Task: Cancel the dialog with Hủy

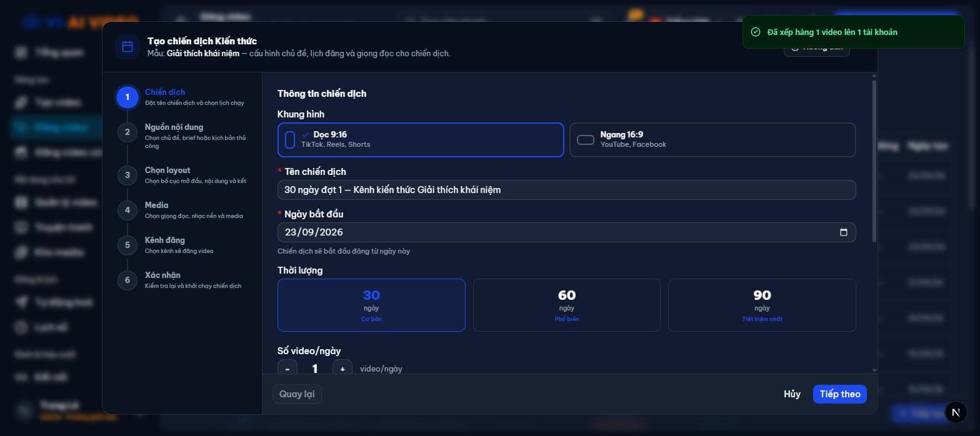Action: click(x=792, y=394)
